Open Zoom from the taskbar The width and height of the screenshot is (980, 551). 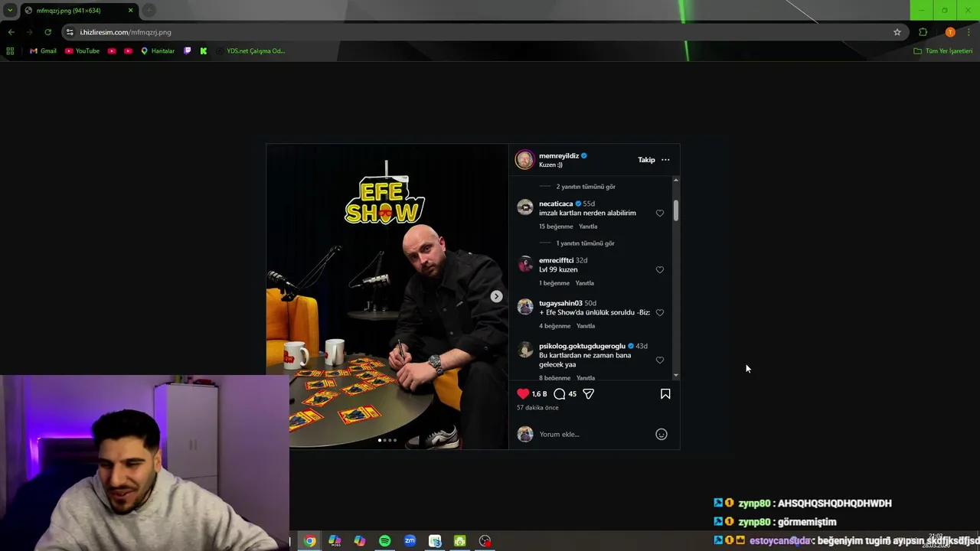(x=410, y=541)
